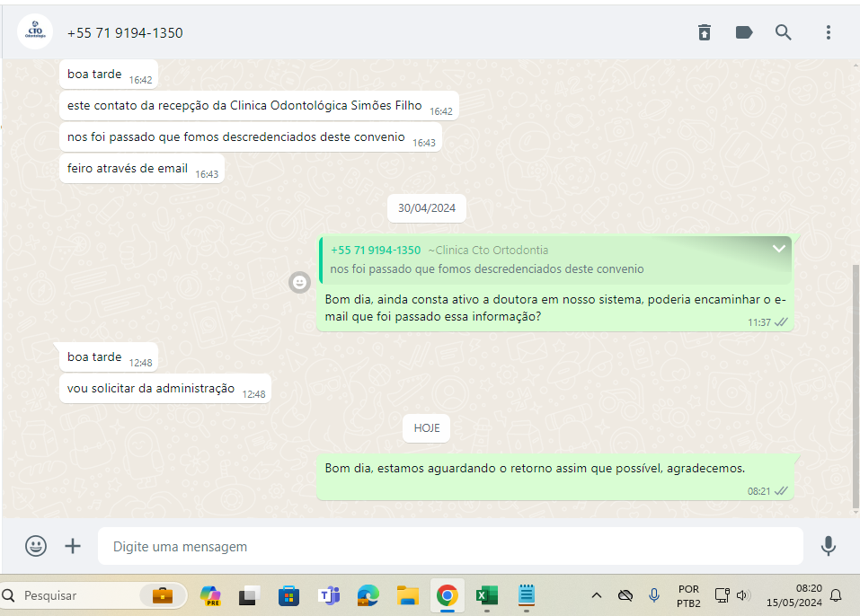Switch to Google Chrome in taskbar

447,595
